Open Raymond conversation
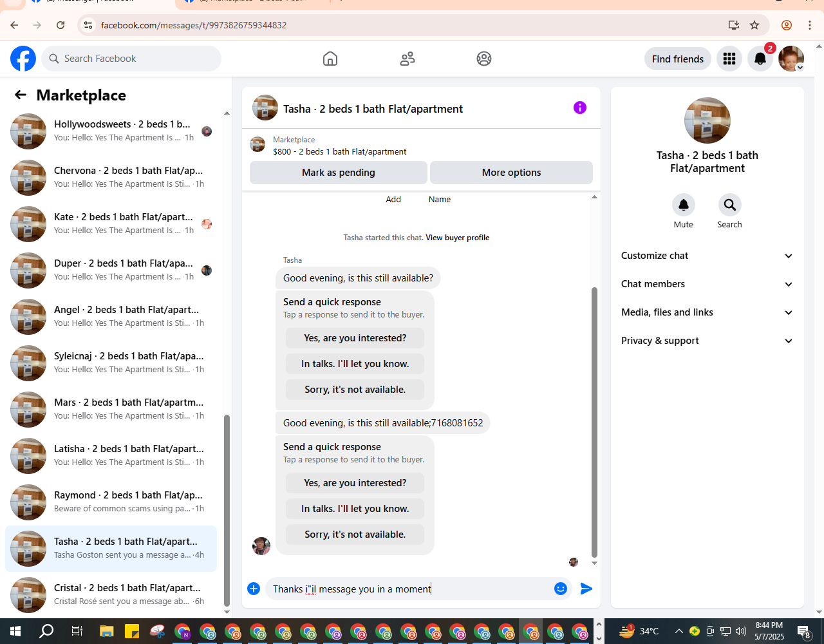 click(111, 502)
